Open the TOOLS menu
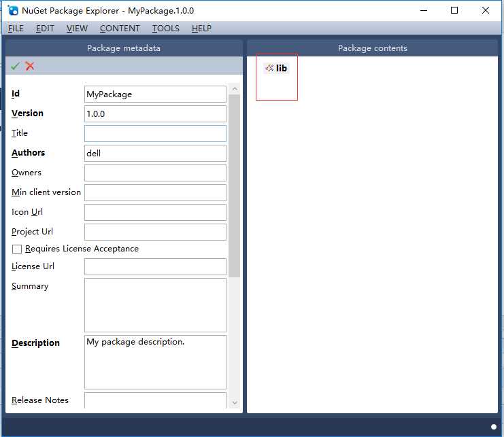 click(166, 29)
